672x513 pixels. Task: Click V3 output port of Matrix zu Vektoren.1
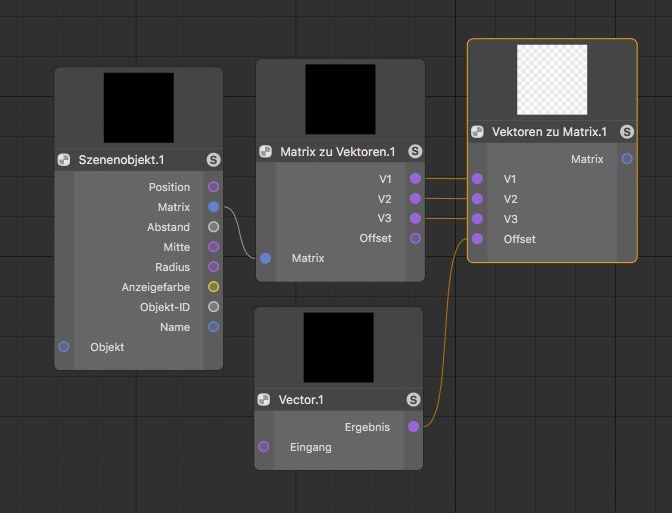coord(415,218)
